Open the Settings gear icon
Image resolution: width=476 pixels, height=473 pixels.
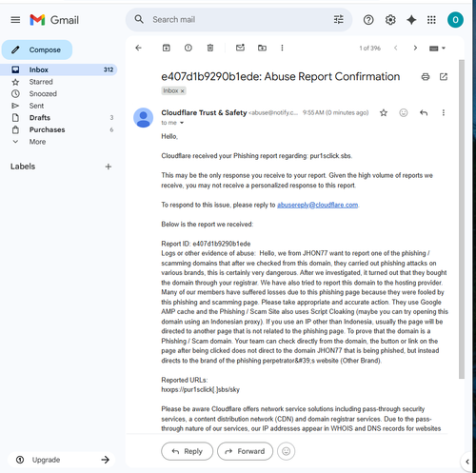click(x=390, y=20)
